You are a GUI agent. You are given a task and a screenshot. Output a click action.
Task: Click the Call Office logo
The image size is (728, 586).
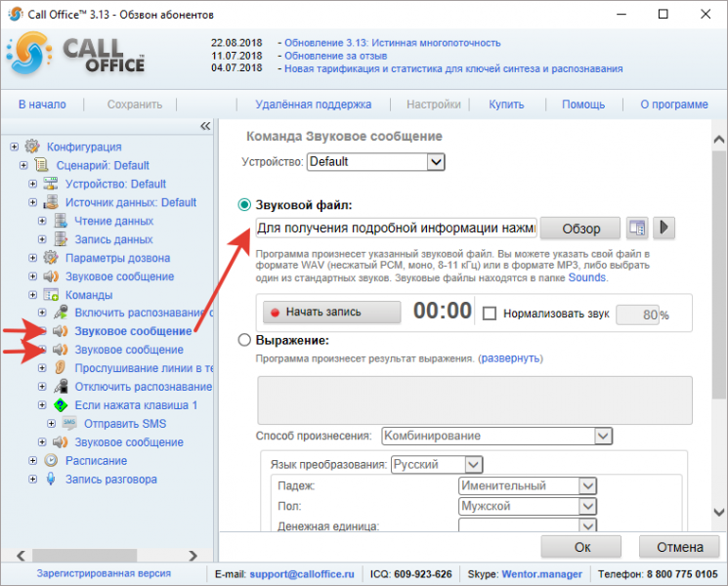point(76,55)
